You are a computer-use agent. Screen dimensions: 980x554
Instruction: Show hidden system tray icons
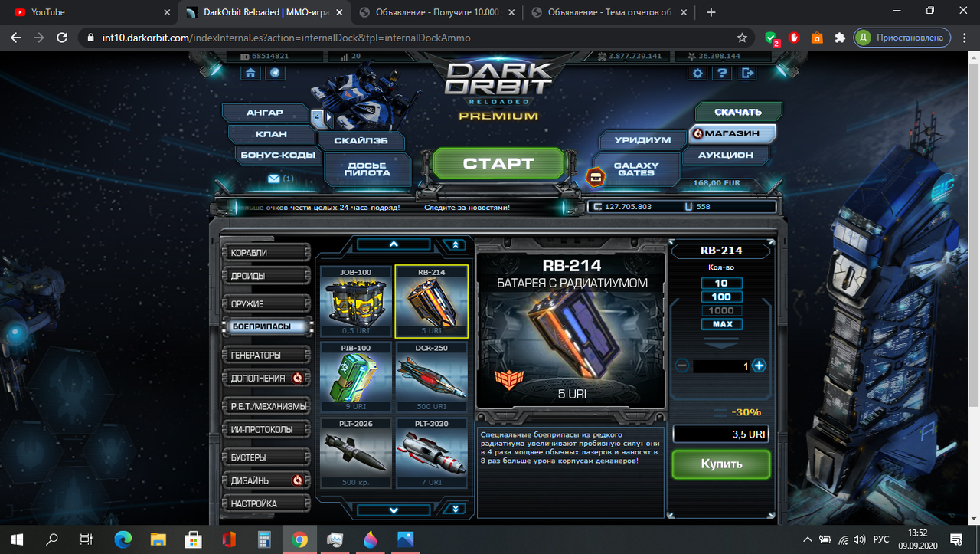[808, 539]
